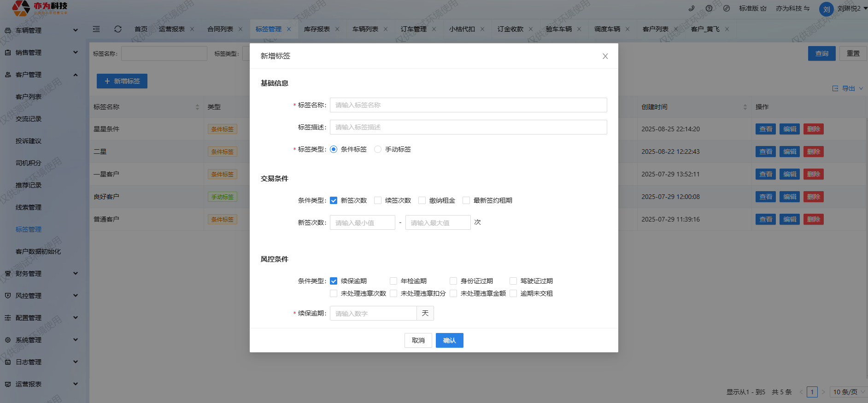
Task: Expand the 车辆管理 sidebar menu
Action: [41, 30]
